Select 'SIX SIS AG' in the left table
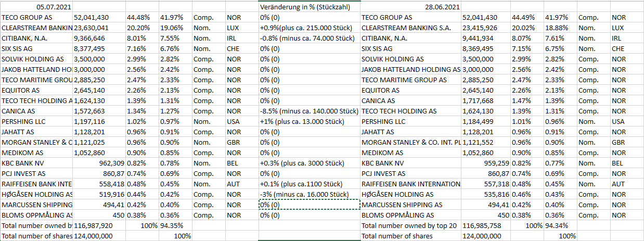Screen dimensions: 644x241 tap(36, 48)
